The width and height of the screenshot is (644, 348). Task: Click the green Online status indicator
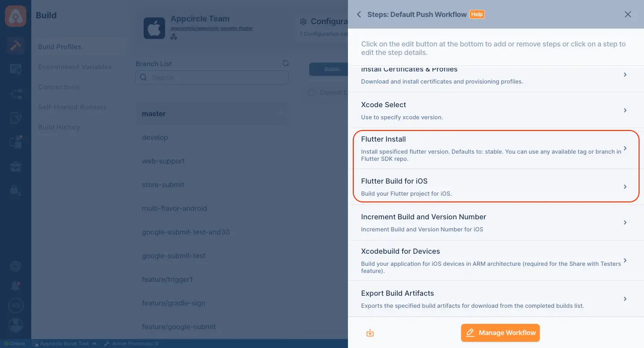15,344
